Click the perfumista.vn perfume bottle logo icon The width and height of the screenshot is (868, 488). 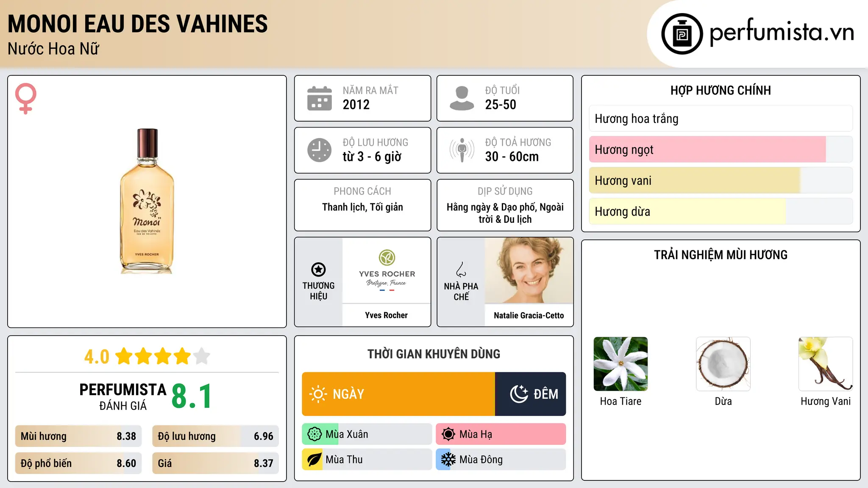[682, 34]
